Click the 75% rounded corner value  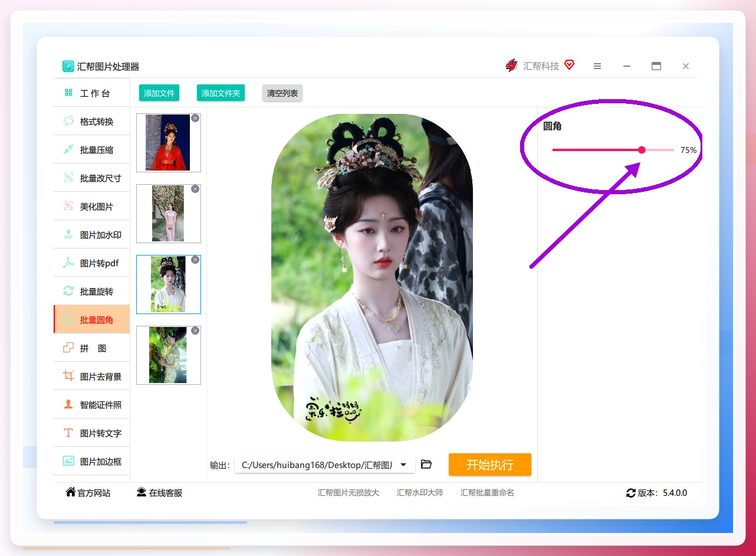(688, 150)
